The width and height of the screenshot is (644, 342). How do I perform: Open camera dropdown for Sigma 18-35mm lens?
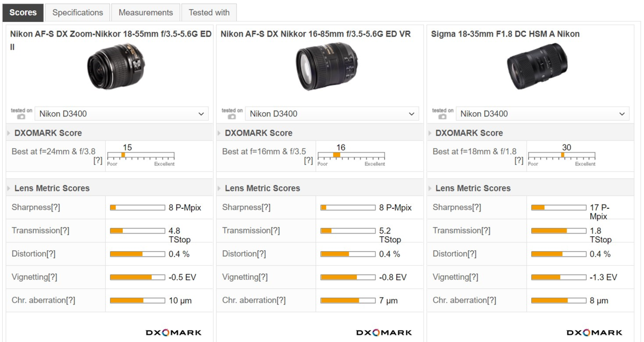click(x=543, y=114)
